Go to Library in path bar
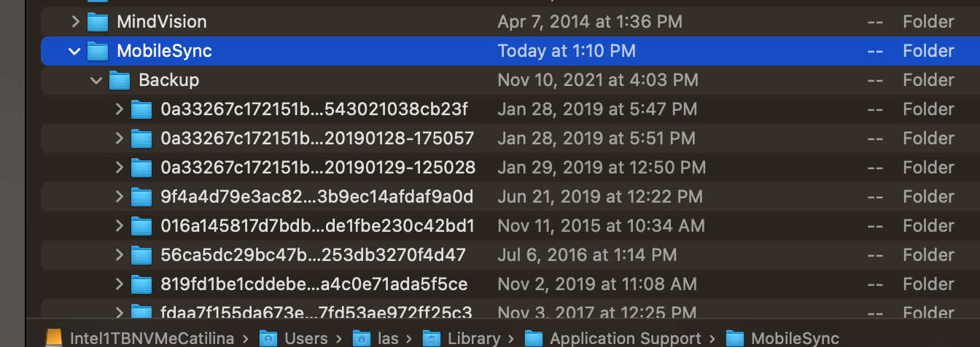This screenshot has height=347, width=980. [x=473, y=338]
